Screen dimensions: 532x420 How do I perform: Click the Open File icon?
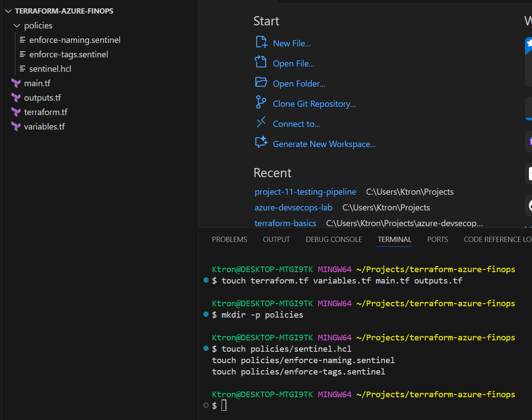point(261,63)
